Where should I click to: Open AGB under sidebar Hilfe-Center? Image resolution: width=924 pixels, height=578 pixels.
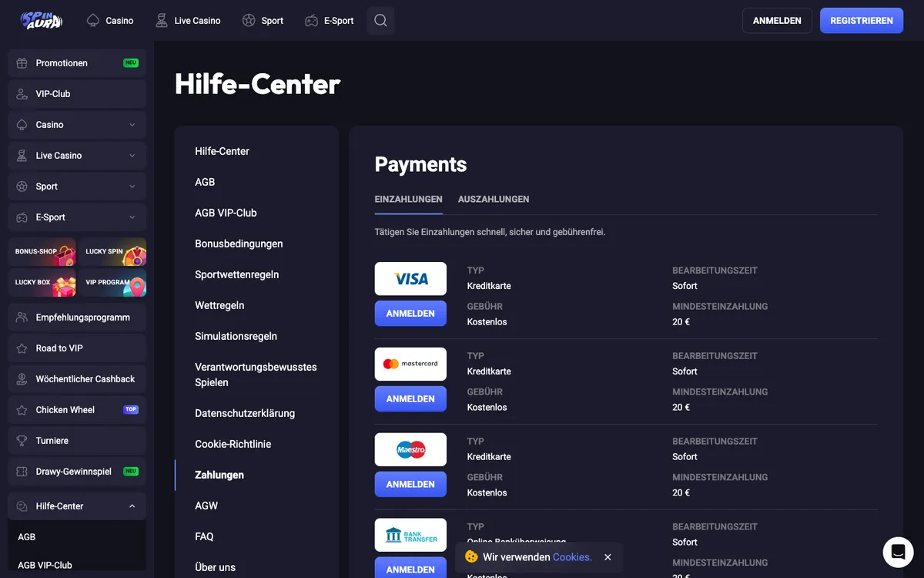26,537
